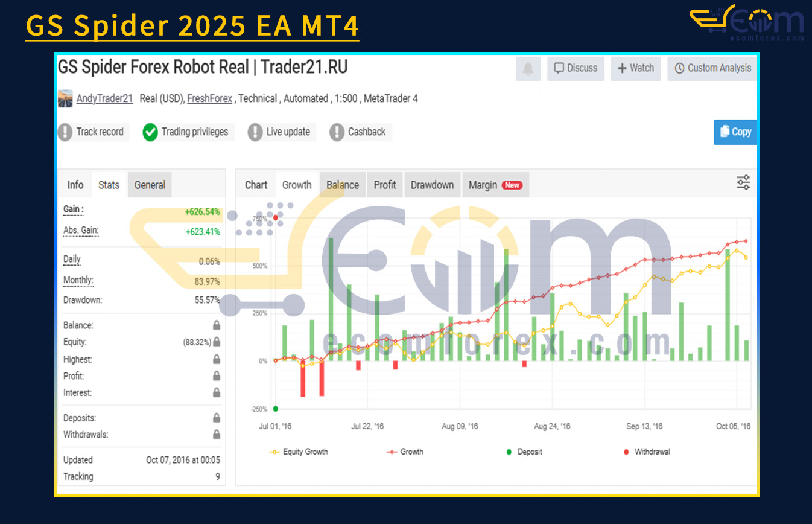Open the FreshForex broker link
812x524 pixels.
tap(209, 98)
